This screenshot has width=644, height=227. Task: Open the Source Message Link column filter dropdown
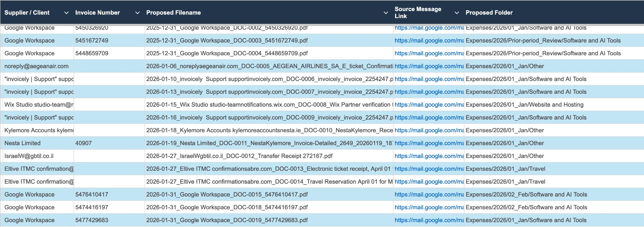coord(457,13)
